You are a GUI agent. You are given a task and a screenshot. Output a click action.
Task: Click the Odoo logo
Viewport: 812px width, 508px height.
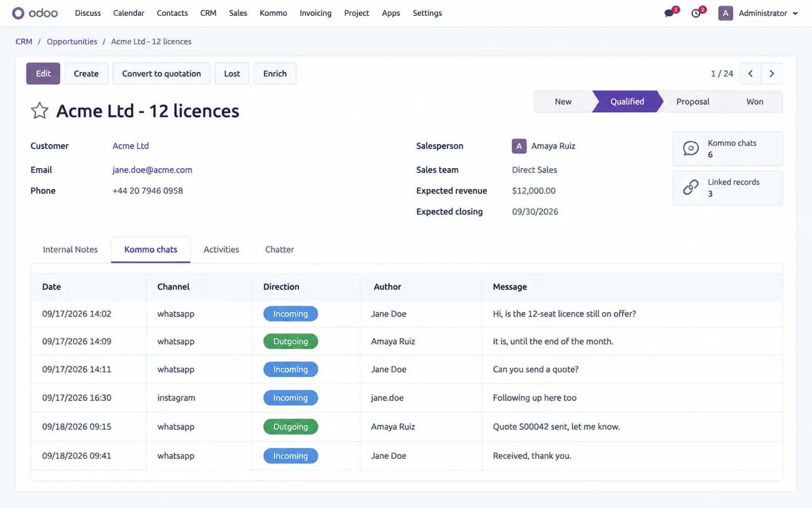pos(35,13)
